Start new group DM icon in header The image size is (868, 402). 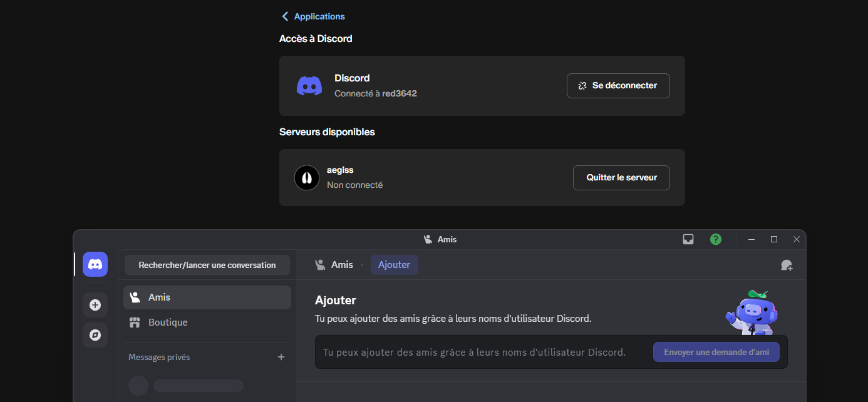[787, 265]
